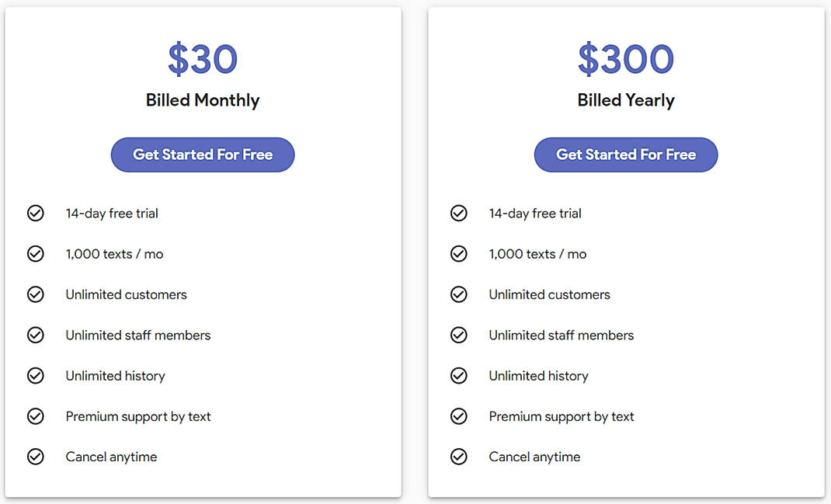This screenshot has height=504, width=831.
Task: Click the checkmark icon beside 14-day free trial on monthly plan
Action: click(x=36, y=213)
